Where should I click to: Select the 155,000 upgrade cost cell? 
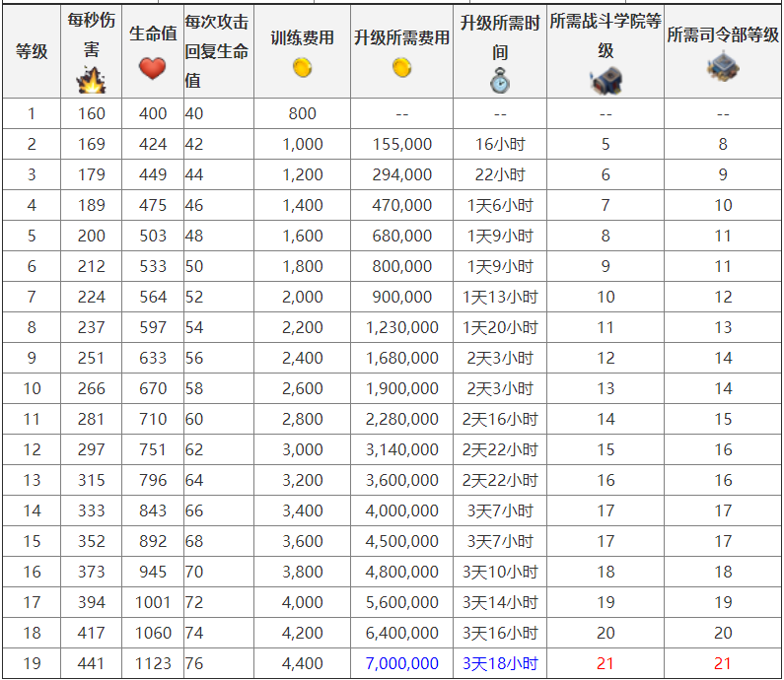(x=401, y=144)
